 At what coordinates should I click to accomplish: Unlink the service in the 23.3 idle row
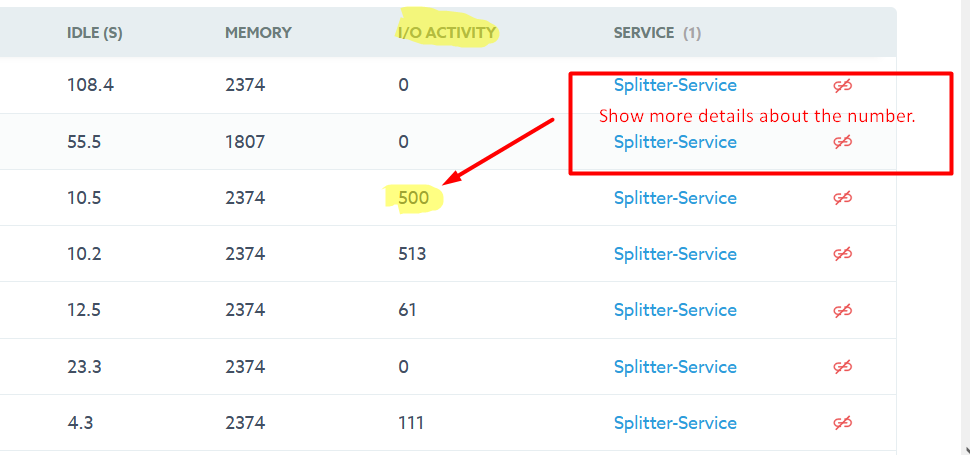point(842,367)
